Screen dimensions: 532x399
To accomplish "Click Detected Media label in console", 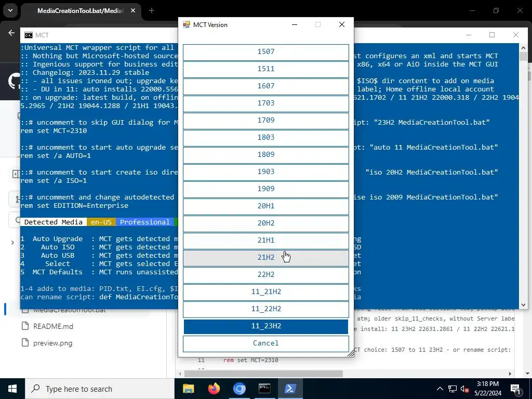I will (54, 222).
